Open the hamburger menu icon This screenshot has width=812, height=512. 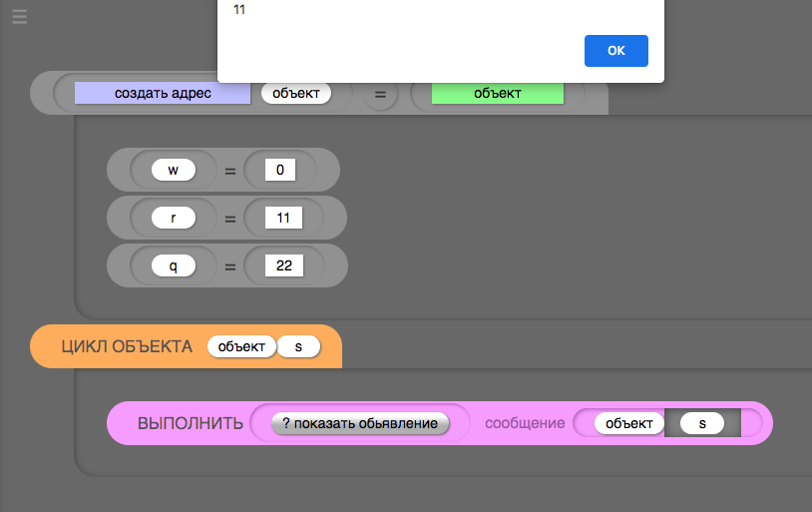point(20,17)
